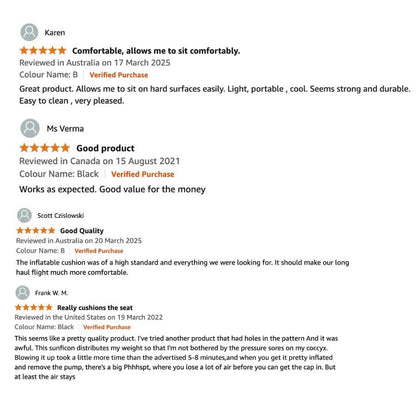Open Ms Verma's reviewer profile name

[x=65, y=129]
